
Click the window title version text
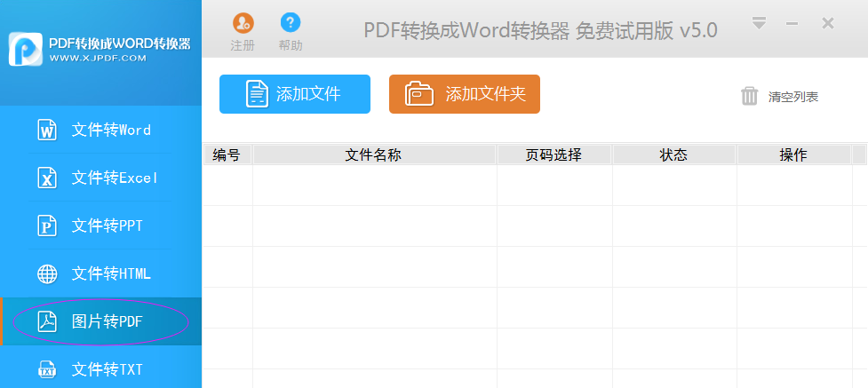pyautogui.click(x=540, y=30)
